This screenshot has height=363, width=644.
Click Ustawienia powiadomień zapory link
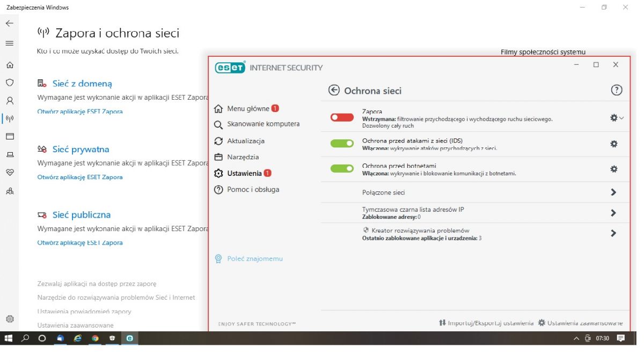click(x=84, y=312)
